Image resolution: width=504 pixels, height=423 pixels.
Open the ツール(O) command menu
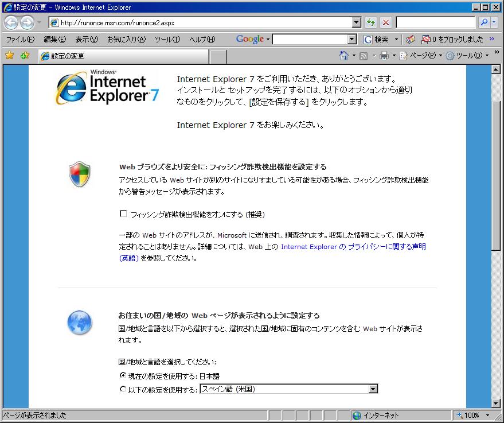tap(467, 56)
